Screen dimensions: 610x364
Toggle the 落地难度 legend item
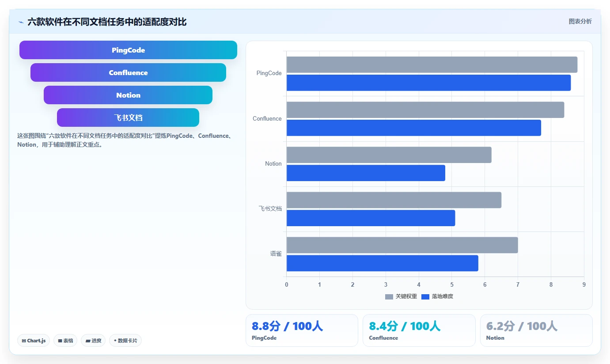(x=437, y=296)
